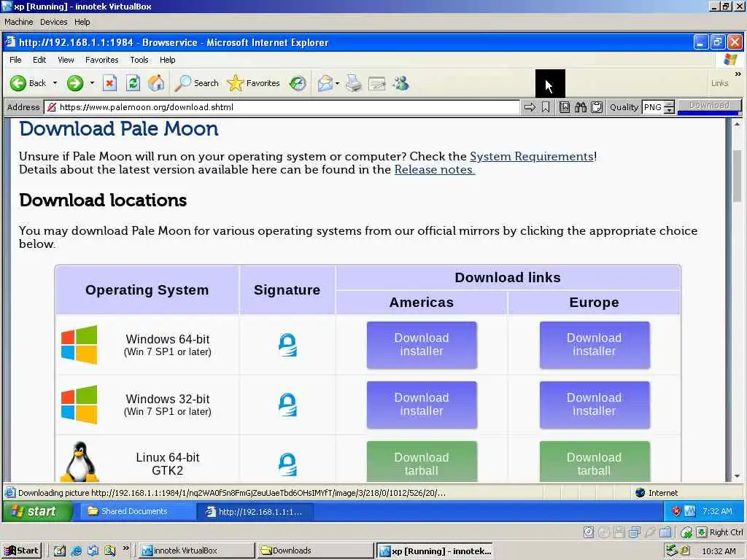Open the XP guest start button
This screenshot has width=747, height=560.
[x=36, y=511]
